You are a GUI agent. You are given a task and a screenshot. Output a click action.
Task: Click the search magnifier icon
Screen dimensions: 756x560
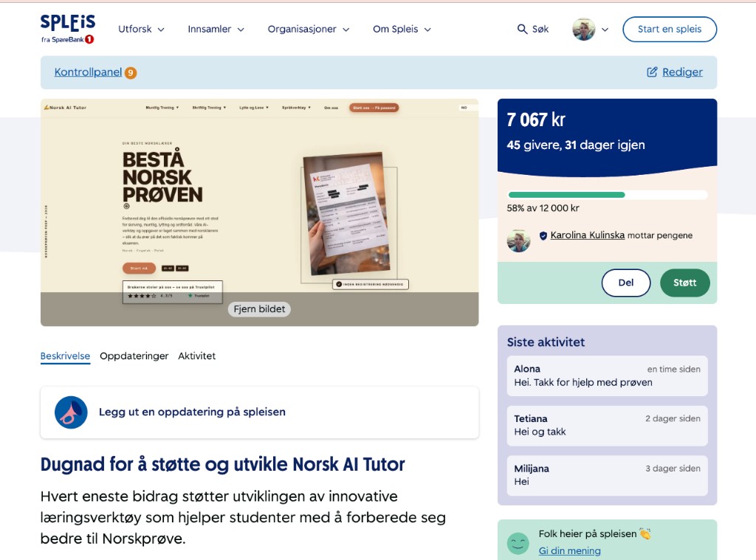pyautogui.click(x=523, y=30)
